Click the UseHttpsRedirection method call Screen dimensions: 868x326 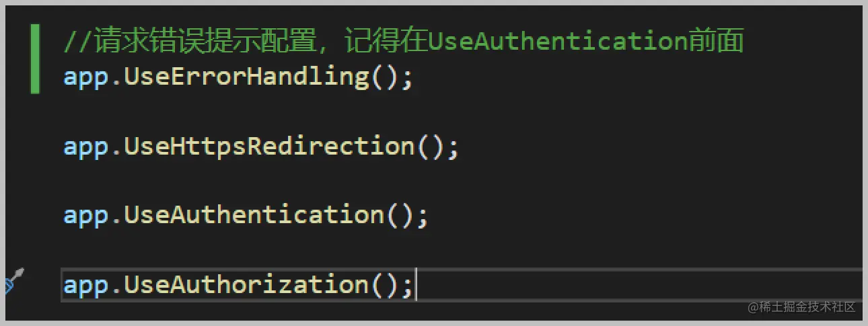pos(261,147)
